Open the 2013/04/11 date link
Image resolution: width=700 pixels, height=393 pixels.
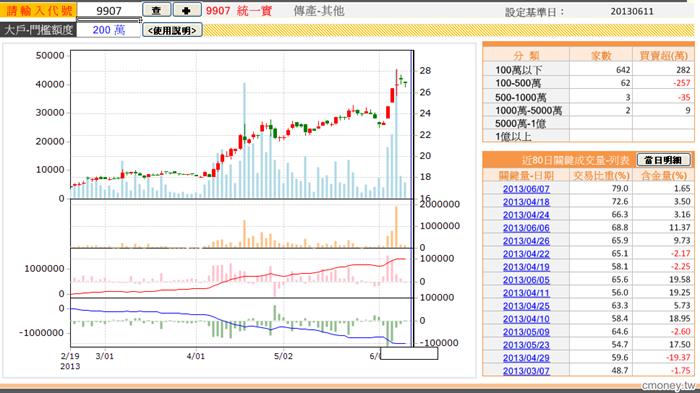[526, 293]
